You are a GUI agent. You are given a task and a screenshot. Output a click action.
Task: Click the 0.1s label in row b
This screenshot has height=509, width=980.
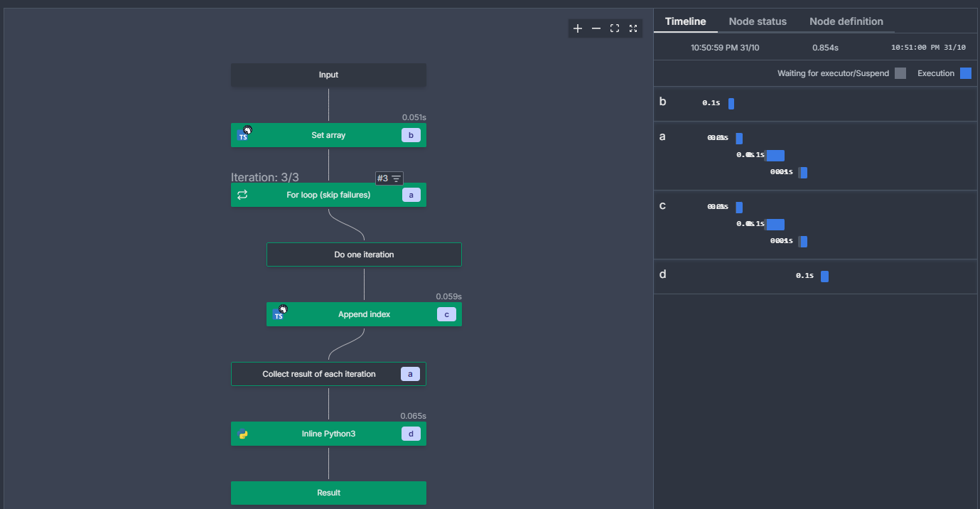pyautogui.click(x=711, y=103)
